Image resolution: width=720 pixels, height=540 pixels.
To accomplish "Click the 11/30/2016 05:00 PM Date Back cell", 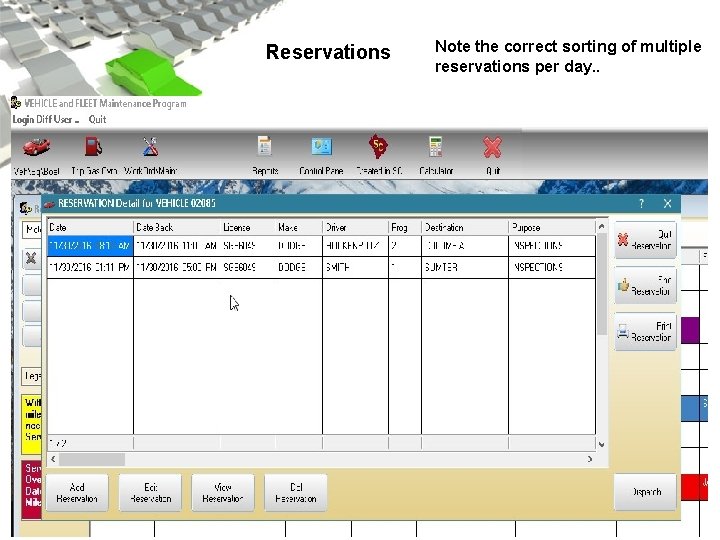I will pyautogui.click(x=177, y=267).
